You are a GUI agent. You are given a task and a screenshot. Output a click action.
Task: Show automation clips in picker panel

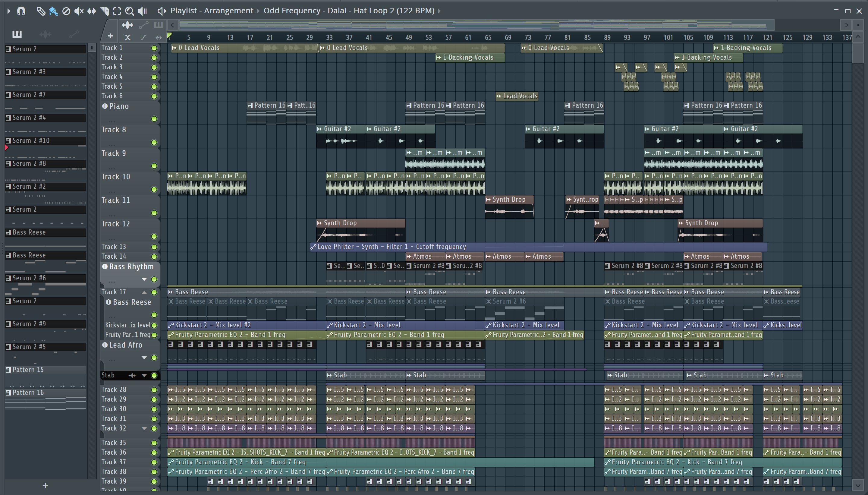point(74,34)
